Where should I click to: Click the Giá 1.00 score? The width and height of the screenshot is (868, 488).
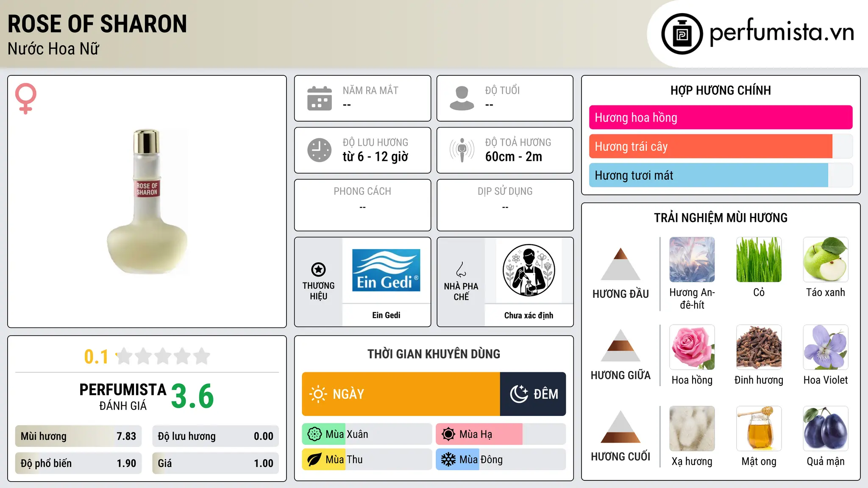(216, 463)
